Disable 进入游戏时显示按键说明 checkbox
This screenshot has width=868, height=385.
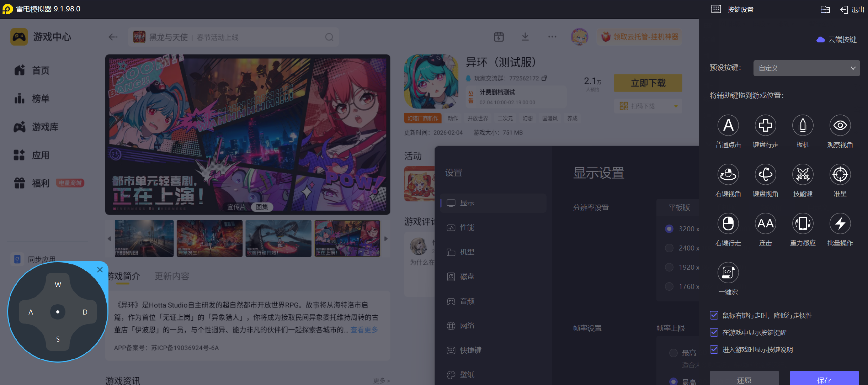[x=714, y=349]
